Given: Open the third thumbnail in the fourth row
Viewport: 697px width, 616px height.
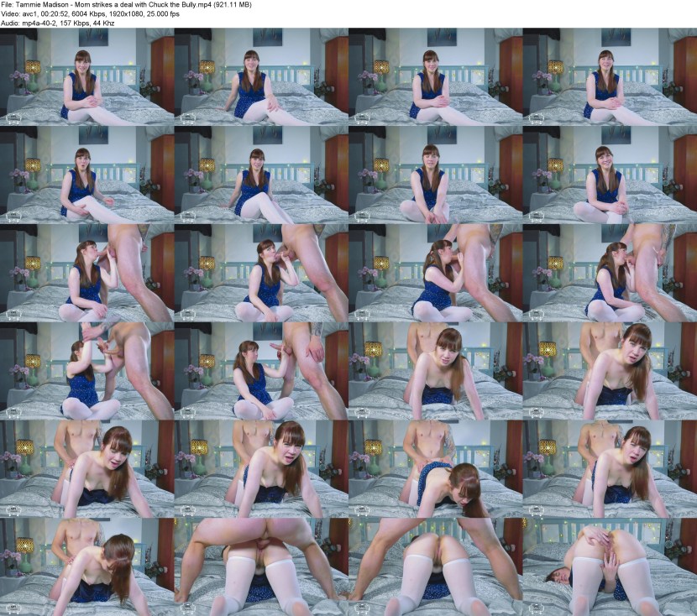Looking at the screenshot, I should pyautogui.click(x=435, y=371).
